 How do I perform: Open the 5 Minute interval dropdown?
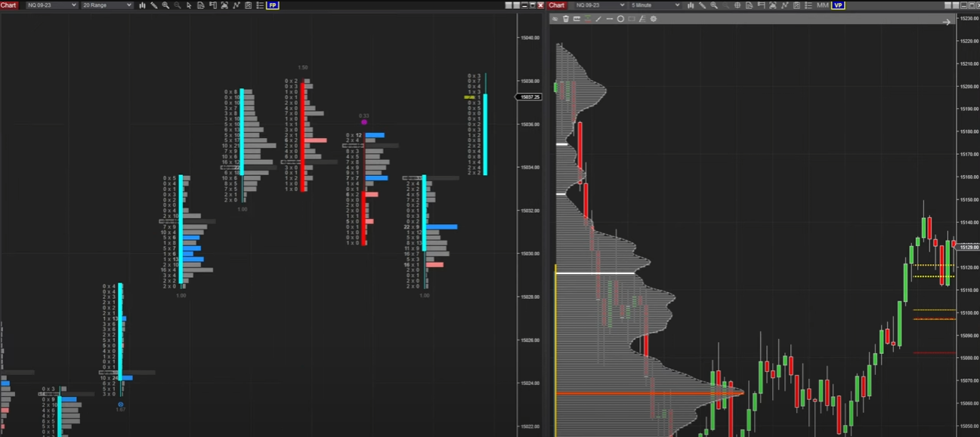pos(655,5)
